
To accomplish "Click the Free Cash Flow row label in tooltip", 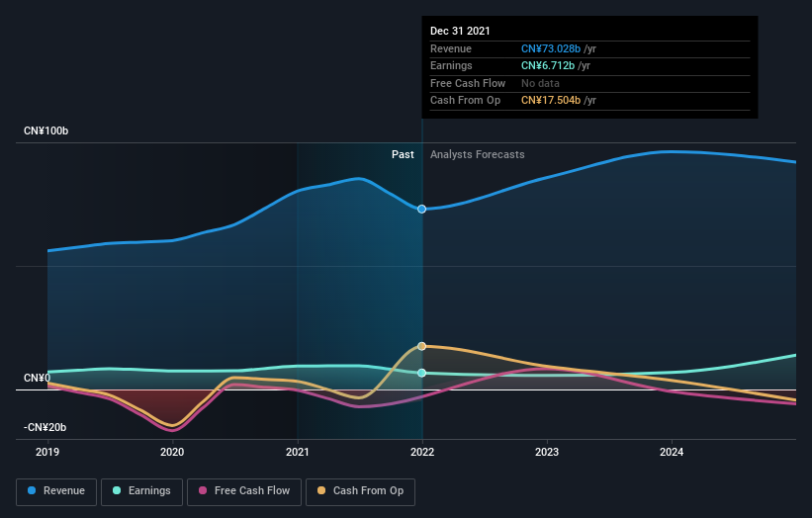I will [468, 83].
